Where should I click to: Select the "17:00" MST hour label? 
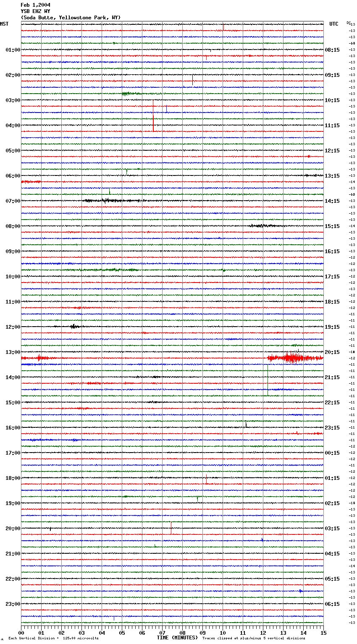[x=13, y=453]
